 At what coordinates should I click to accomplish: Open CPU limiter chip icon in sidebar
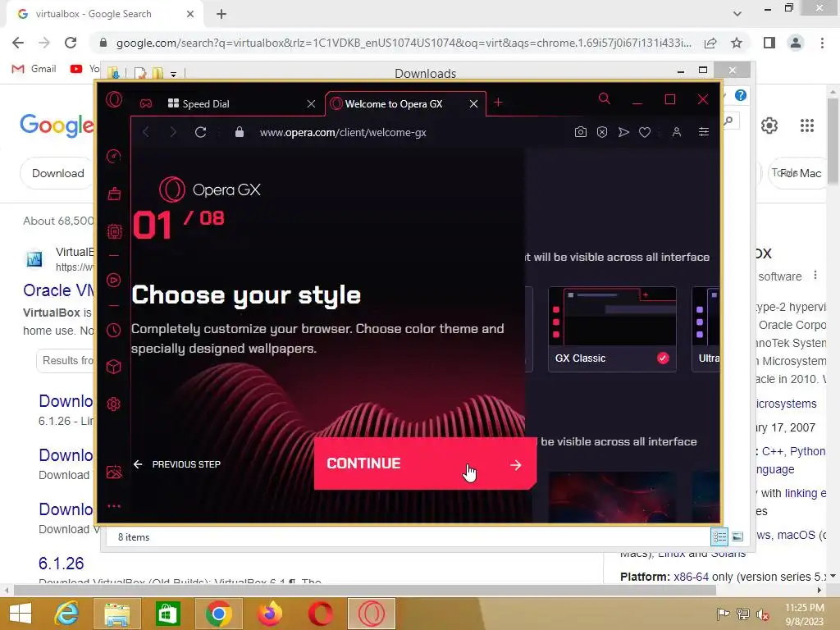pyautogui.click(x=114, y=231)
